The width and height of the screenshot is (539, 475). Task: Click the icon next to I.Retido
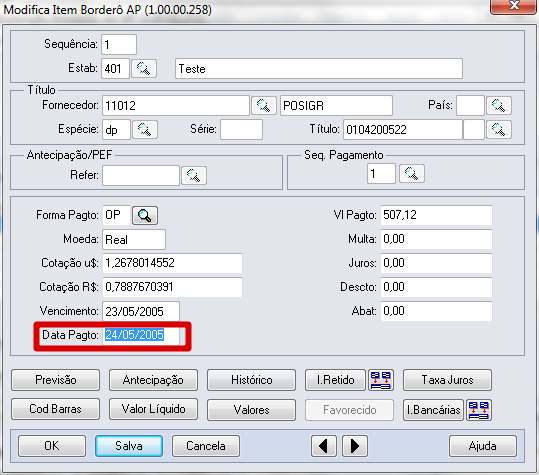click(x=381, y=380)
